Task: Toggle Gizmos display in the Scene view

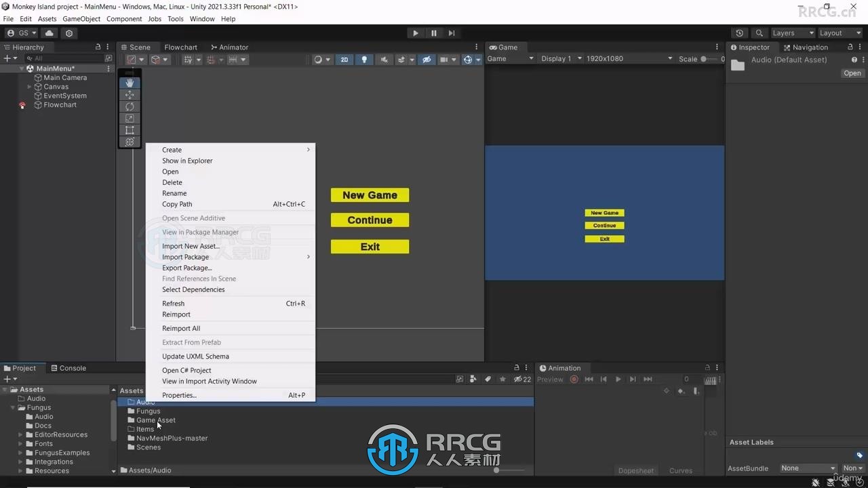Action: [467, 60]
